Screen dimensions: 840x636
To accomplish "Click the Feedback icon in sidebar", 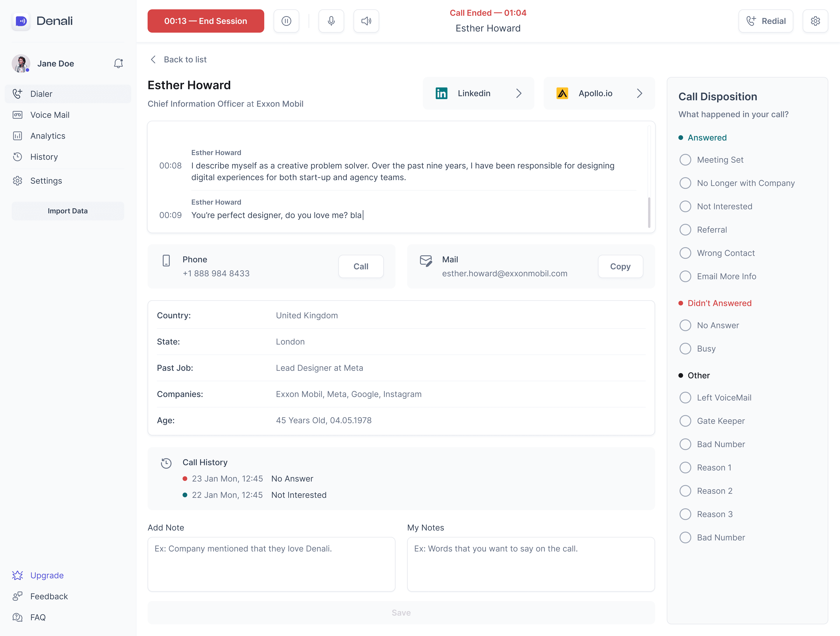I will (x=17, y=596).
